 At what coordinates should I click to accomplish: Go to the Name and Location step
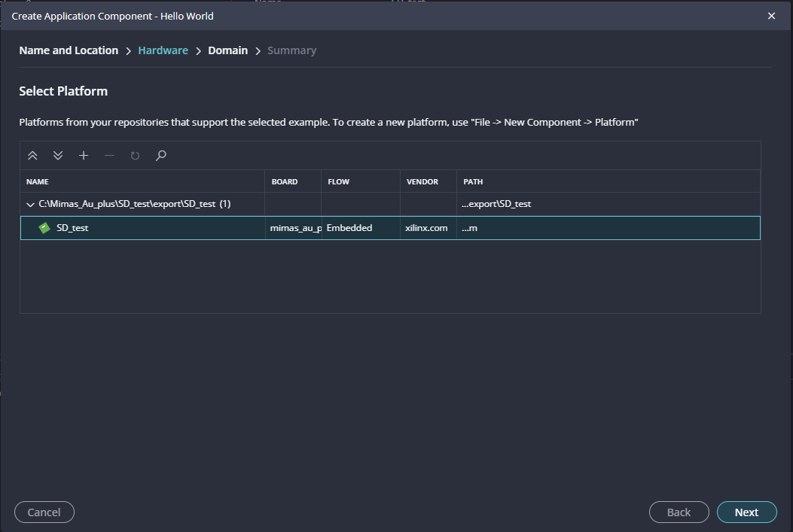pos(69,50)
